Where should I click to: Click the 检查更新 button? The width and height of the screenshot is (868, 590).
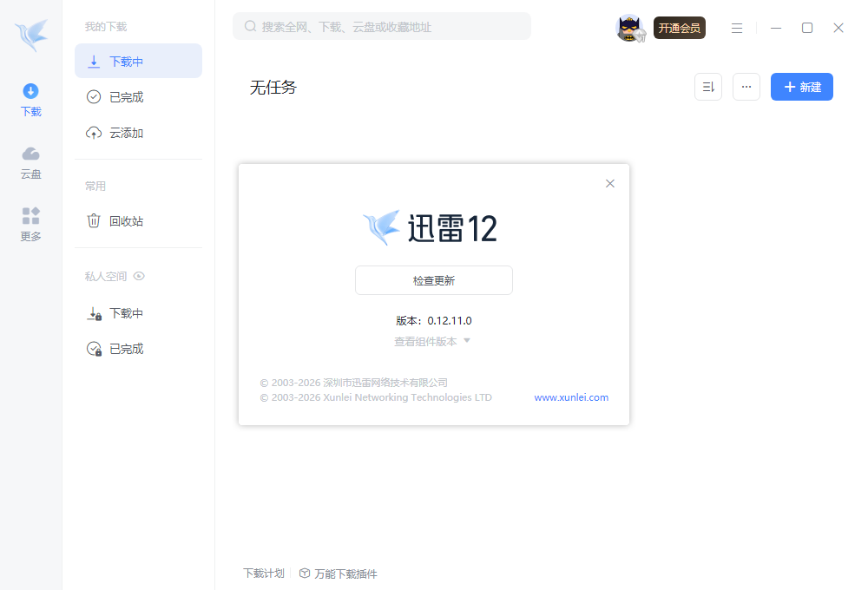[433, 280]
